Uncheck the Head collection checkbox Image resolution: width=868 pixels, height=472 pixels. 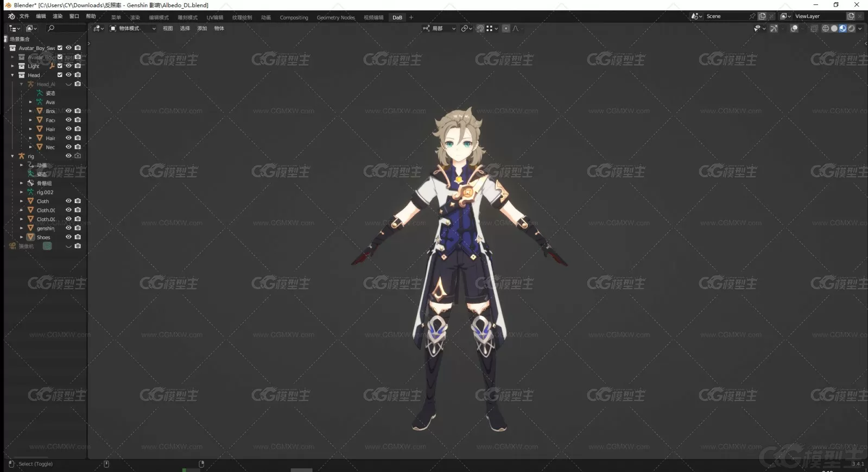(x=60, y=75)
